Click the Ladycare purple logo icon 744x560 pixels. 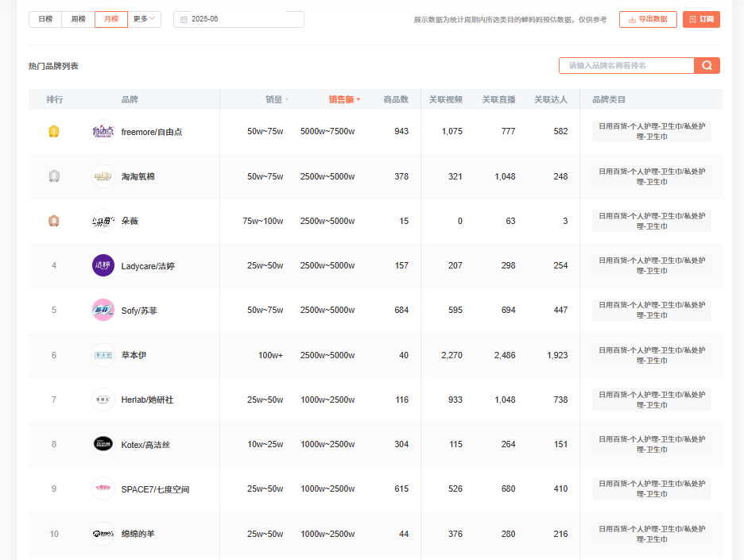point(103,265)
